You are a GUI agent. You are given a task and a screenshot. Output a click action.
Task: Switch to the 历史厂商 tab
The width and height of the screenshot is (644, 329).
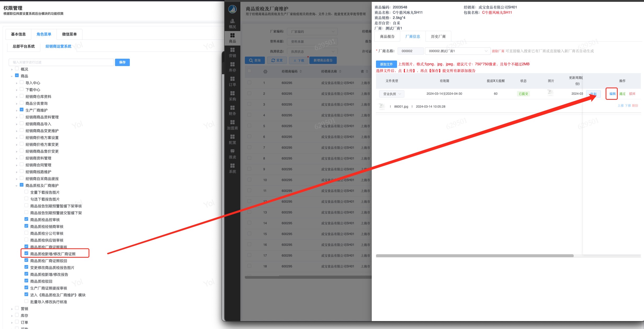[438, 37]
